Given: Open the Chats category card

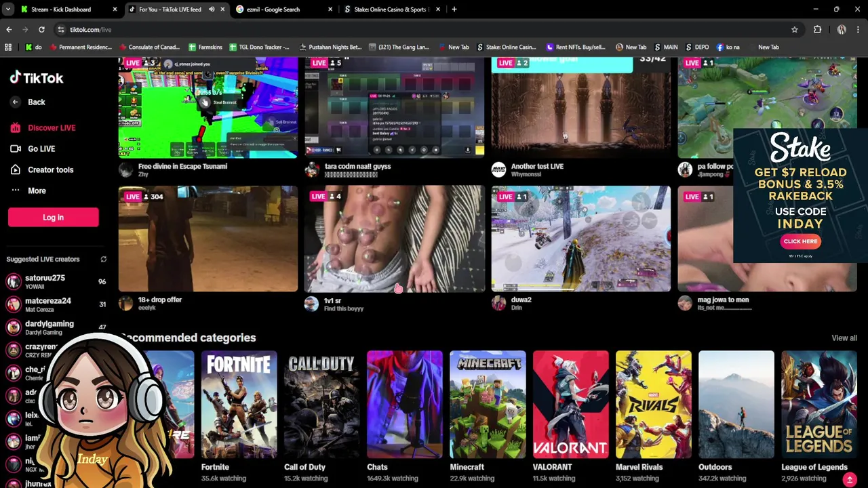Looking at the screenshot, I should click(x=405, y=405).
